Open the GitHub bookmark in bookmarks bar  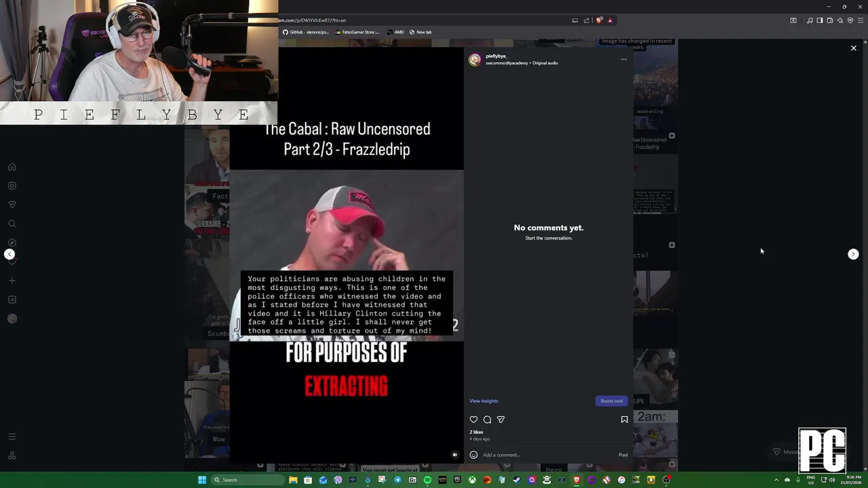pyautogui.click(x=306, y=32)
